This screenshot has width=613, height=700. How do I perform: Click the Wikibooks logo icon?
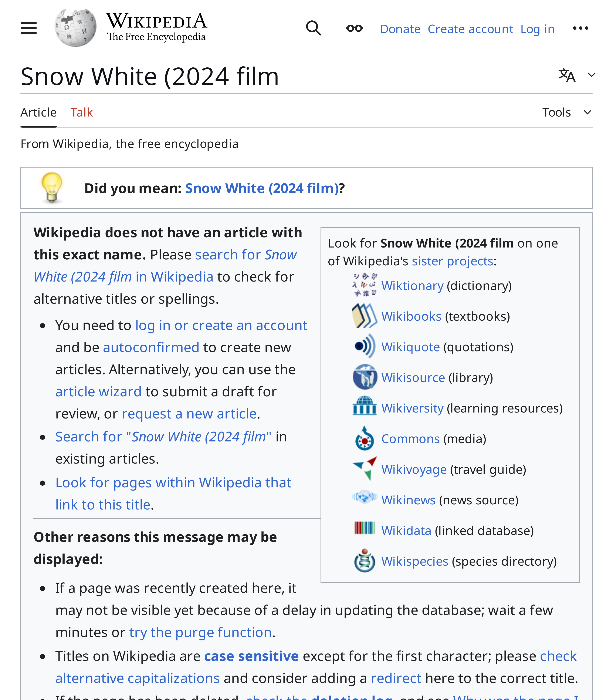point(365,316)
